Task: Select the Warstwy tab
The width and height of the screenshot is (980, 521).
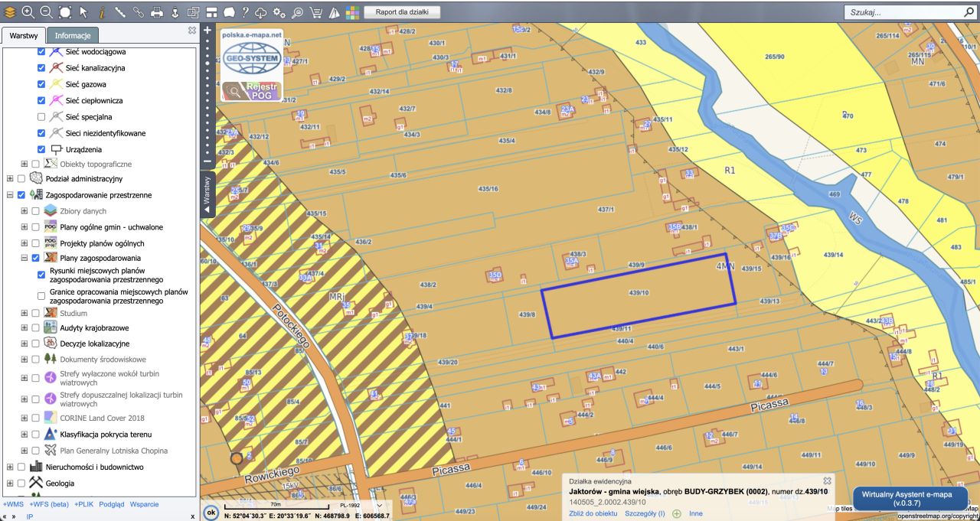Action: coord(23,36)
